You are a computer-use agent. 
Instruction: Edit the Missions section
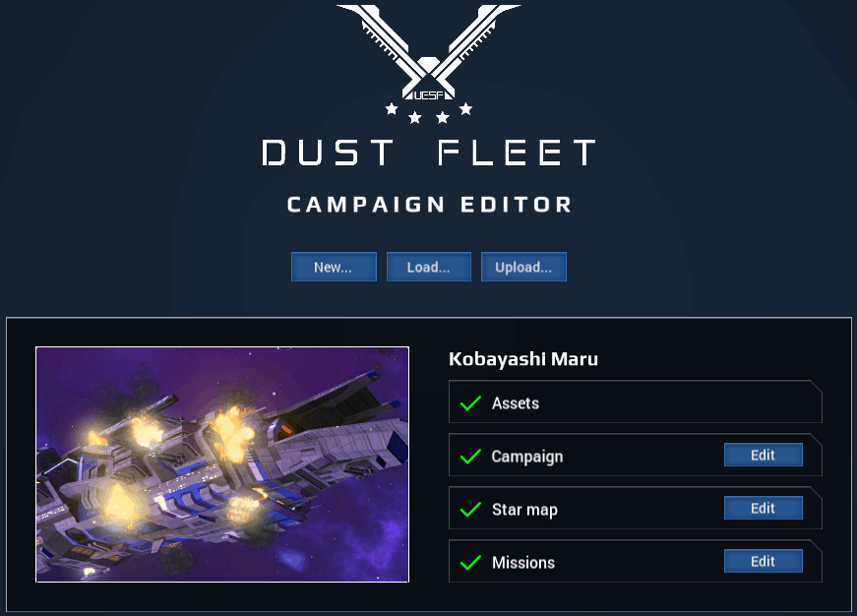(x=763, y=561)
